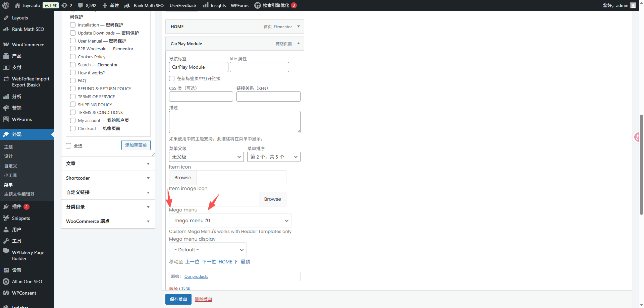Open the updates icon in admin bar
The image size is (644, 308).
tap(65, 5)
